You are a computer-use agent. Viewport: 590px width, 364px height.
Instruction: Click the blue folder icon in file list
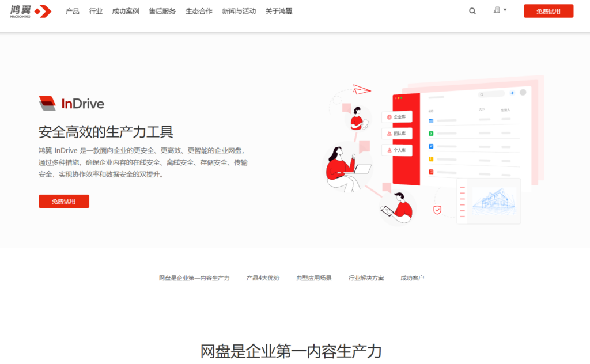[431, 121]
